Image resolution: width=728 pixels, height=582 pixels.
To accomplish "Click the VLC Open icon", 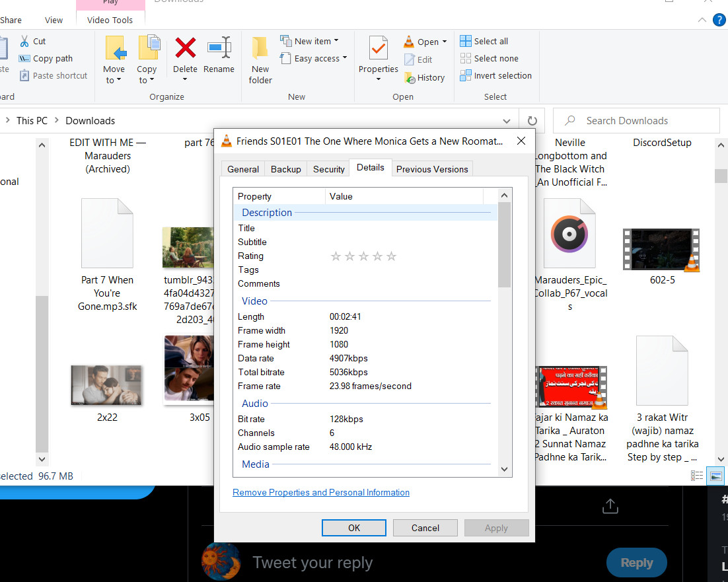I will pos(408,42).
